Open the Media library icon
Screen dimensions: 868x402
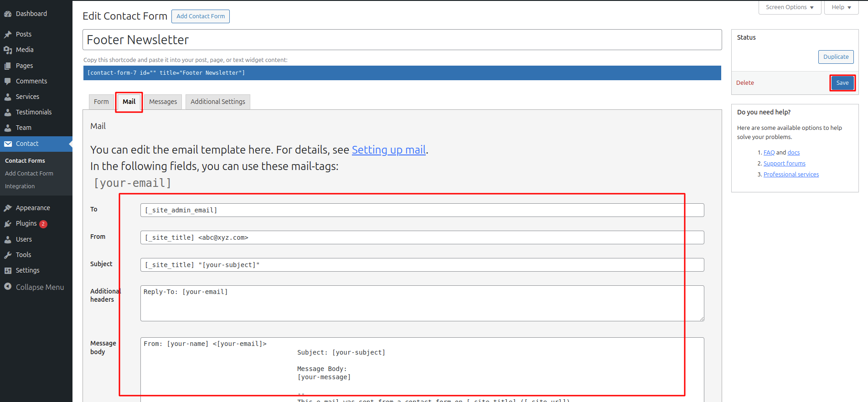click(x=8, y=50)
